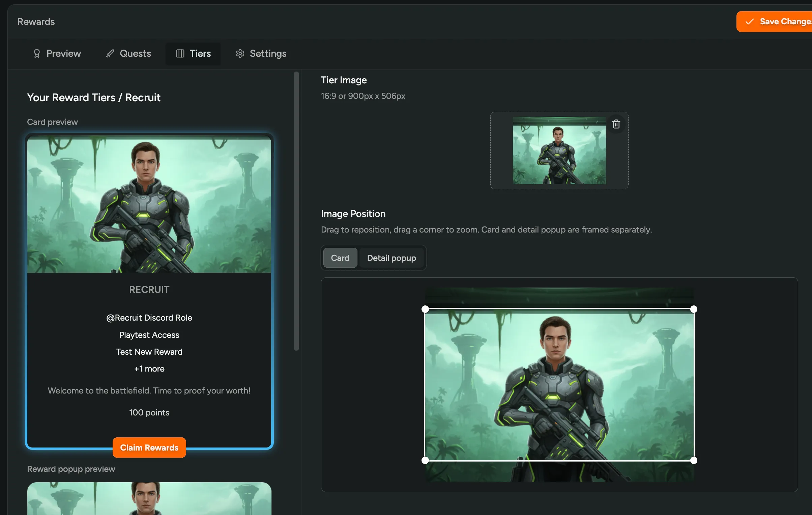Click checkmark icon on Save Changes
The image size is (812, 515).
749,22
